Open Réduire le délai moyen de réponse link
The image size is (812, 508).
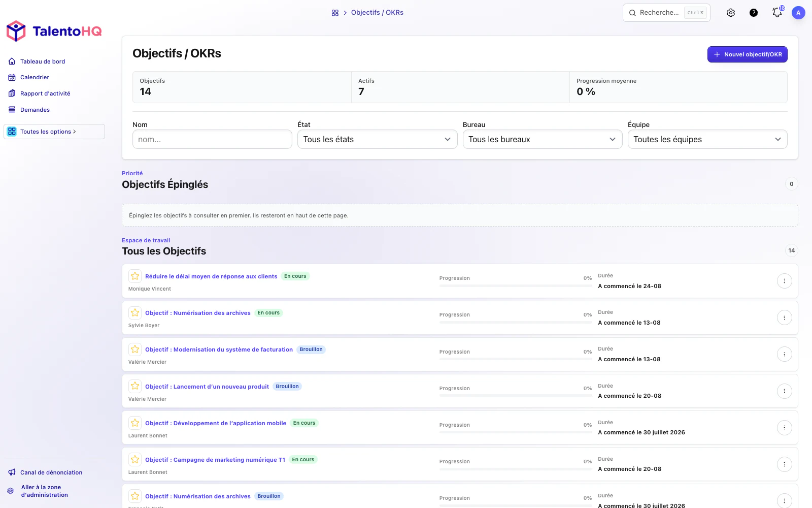(x=211, y=276)
